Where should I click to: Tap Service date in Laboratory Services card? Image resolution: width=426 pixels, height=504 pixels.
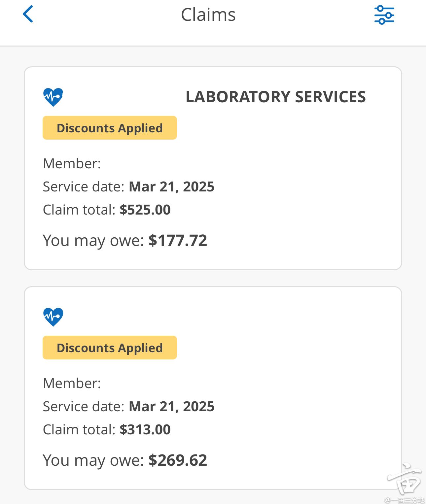point(128,186)
